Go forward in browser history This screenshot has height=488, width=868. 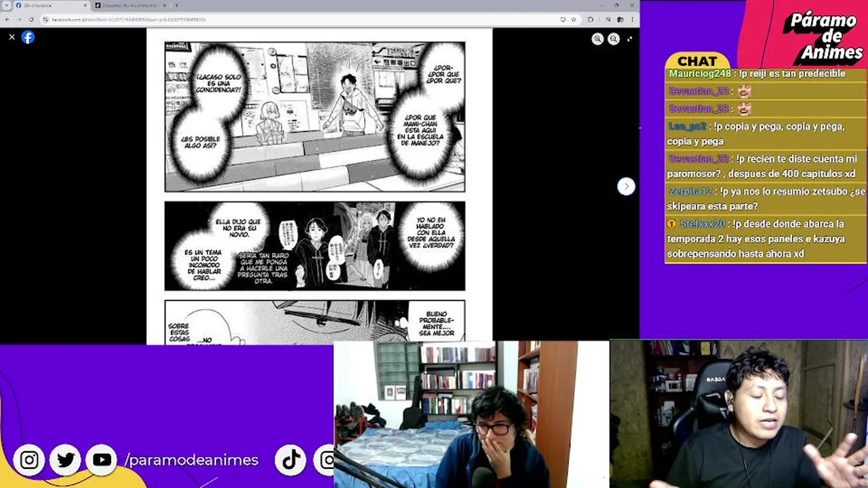[x=19, y=20]
